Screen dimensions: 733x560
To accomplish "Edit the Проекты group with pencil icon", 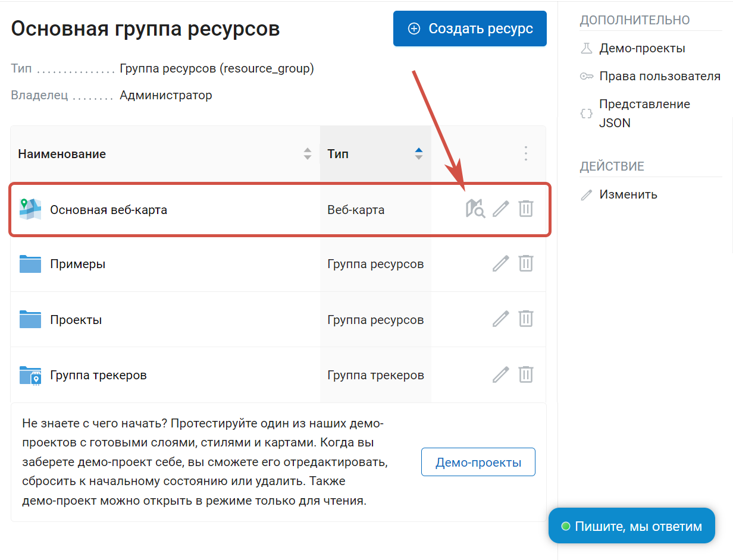I will pos(501,319).
